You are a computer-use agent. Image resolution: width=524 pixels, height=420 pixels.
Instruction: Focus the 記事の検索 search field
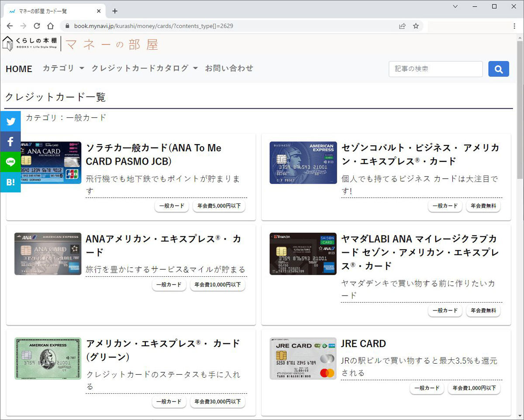coord(436,69)
